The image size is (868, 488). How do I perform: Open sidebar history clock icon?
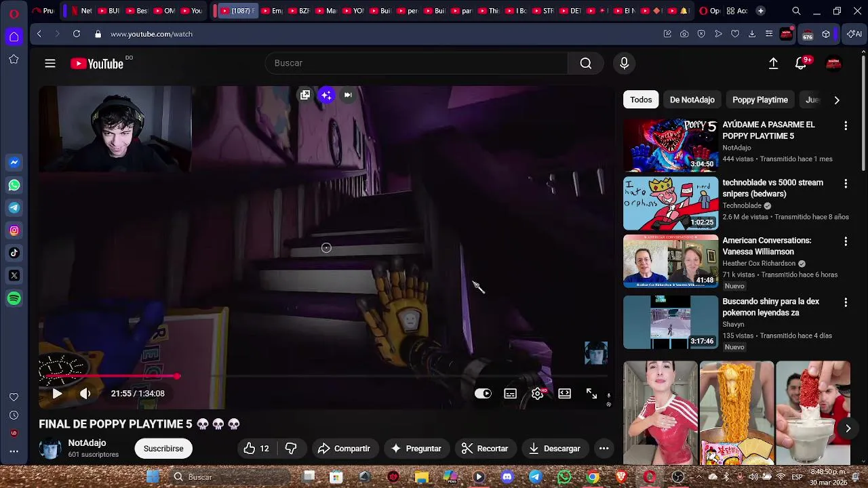tap(14, 415)
